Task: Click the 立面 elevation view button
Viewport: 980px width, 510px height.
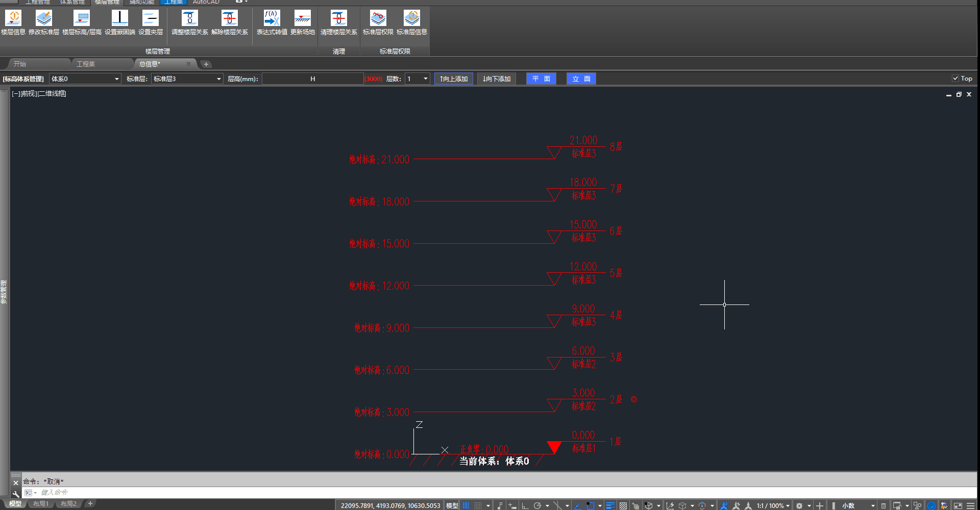Action: point(581,79)
